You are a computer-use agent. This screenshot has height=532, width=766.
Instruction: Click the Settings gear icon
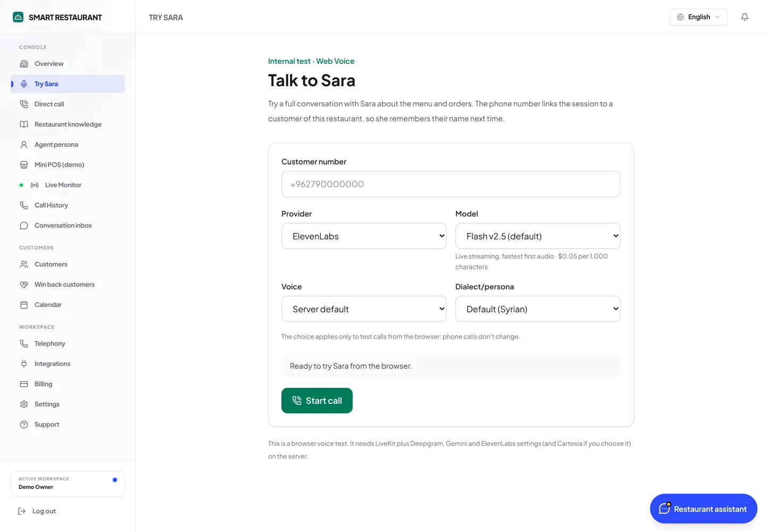click(x=24, y=404)
